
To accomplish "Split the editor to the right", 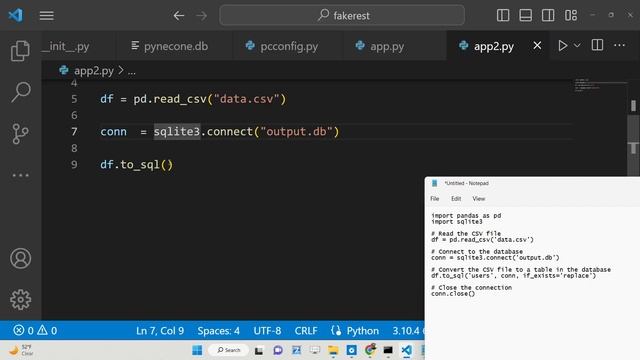I will click(x=597, y=45).
